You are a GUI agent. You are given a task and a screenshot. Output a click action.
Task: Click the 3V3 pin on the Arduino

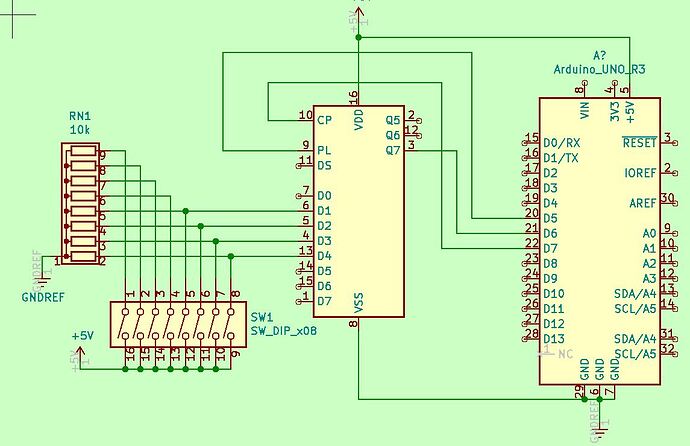pyautogui.click(x=615, y=112)
